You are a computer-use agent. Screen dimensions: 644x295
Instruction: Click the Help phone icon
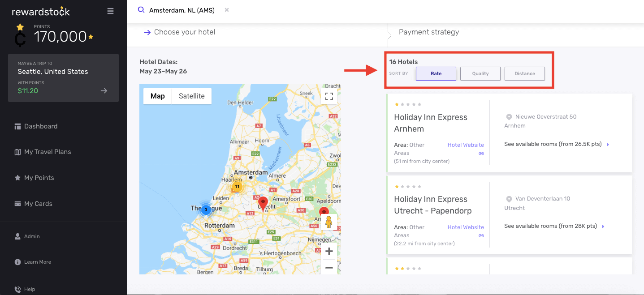click(17, 289)
